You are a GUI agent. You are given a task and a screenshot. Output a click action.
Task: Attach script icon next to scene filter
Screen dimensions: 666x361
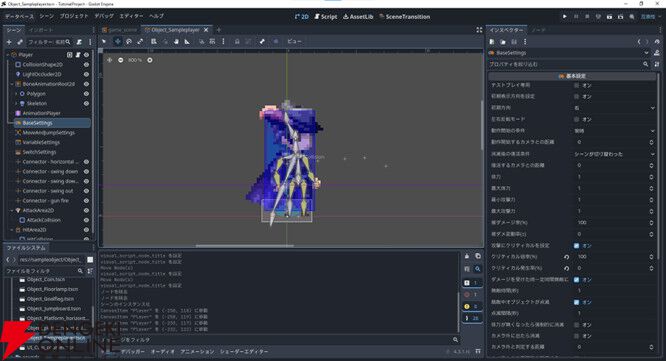(79, 42)
